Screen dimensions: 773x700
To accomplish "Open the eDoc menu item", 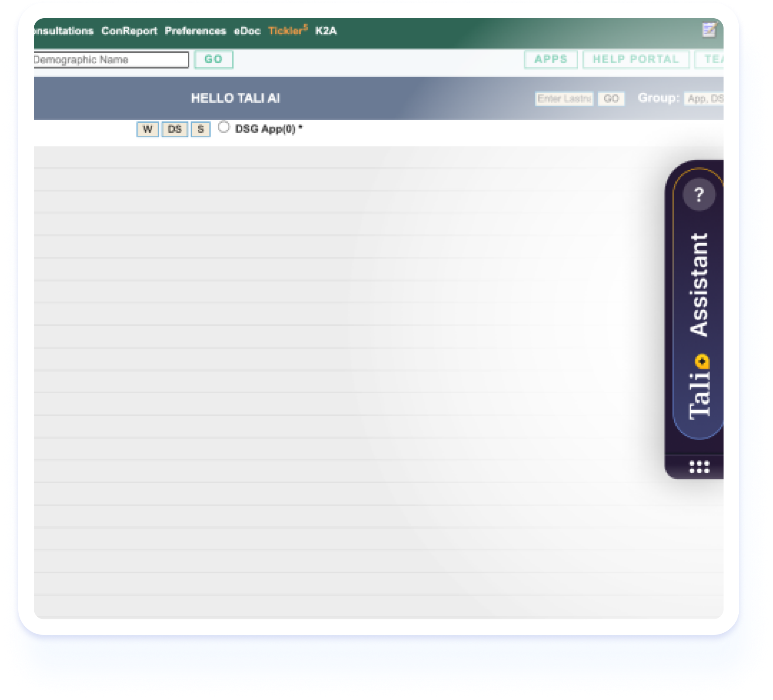I will (247, 31).
